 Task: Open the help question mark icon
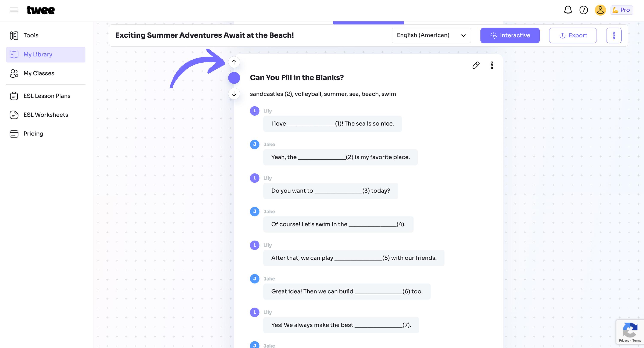[x=584, y=10]
